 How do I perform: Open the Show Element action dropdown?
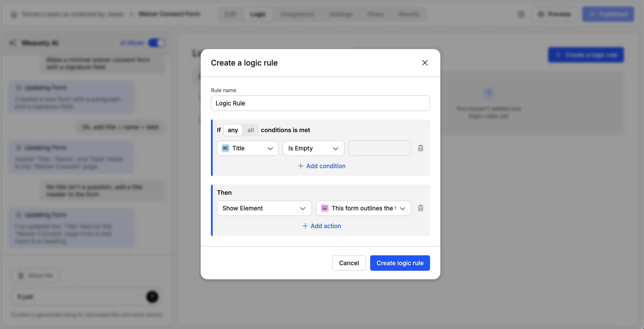pyautogui.click(x=264, y=208)
